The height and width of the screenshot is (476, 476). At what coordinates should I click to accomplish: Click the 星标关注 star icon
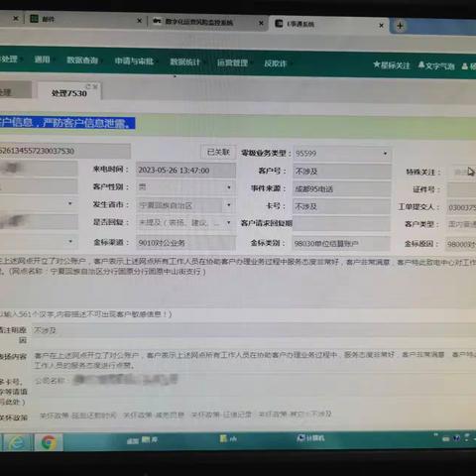[377, 64]
